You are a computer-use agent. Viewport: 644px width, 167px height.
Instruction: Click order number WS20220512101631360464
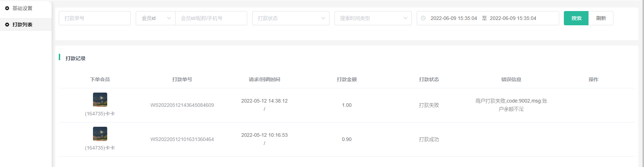[x=182, y=139]
